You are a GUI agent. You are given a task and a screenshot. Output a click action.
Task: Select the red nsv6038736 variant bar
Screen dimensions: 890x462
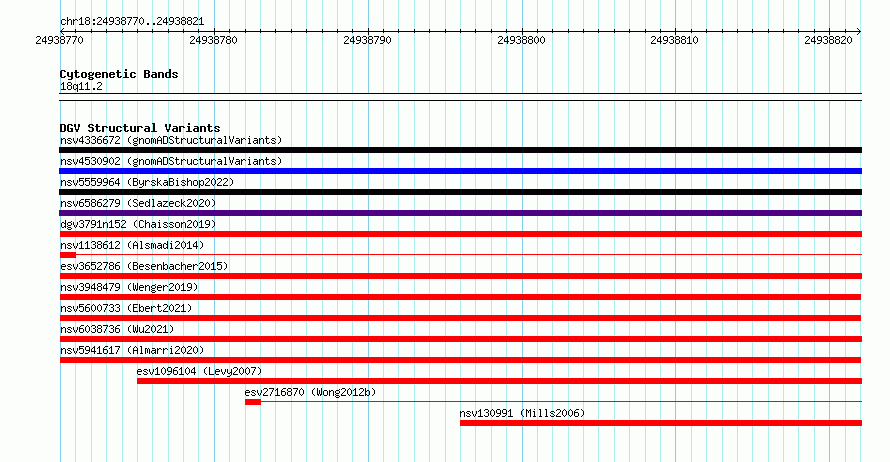tap(460, 339)
